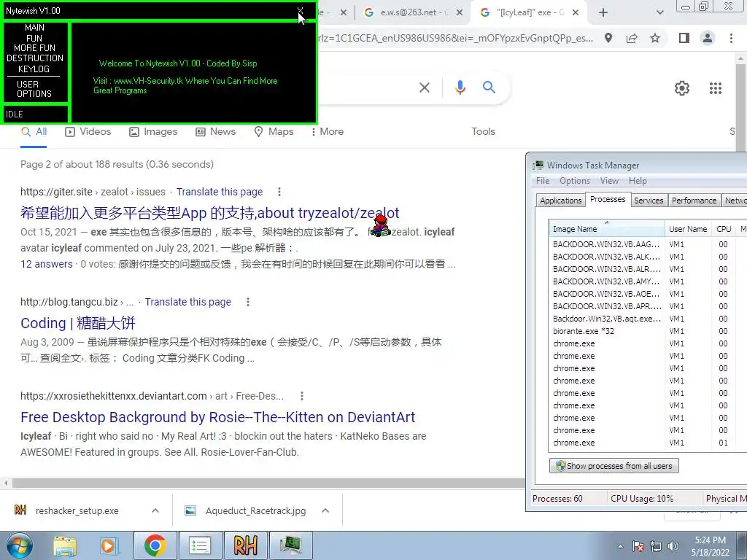Click the list application taskbar icon
Screen dimensions: 747x560
coord(200,546)
